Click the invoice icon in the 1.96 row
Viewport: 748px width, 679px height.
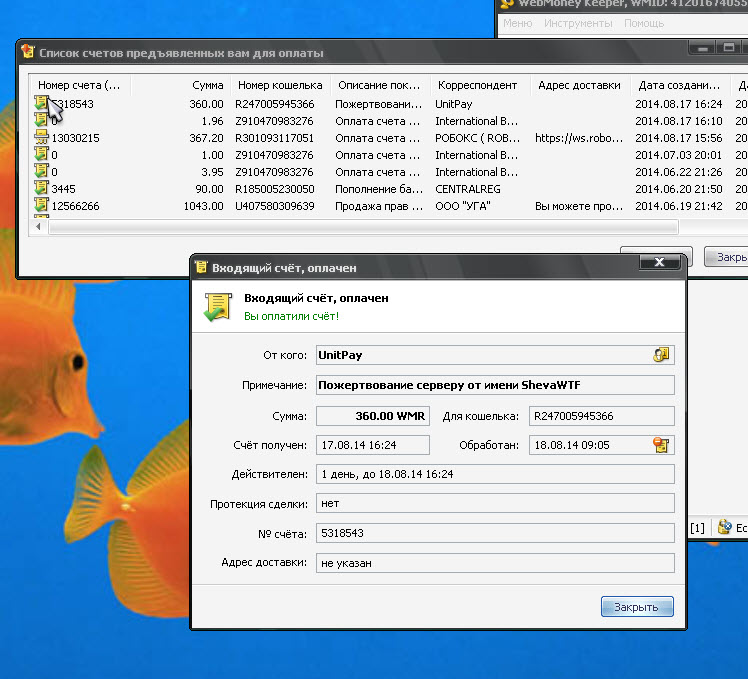[x=41, y=120]
